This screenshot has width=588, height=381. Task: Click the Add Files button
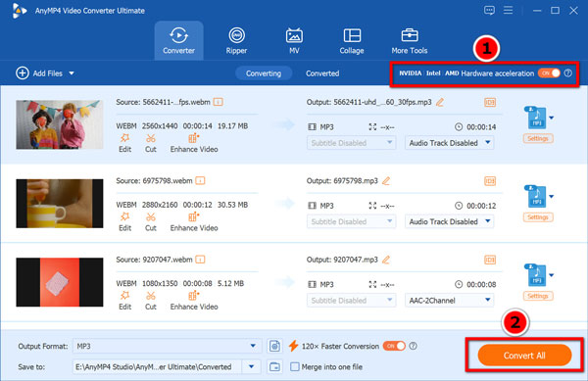click(39, 73)
